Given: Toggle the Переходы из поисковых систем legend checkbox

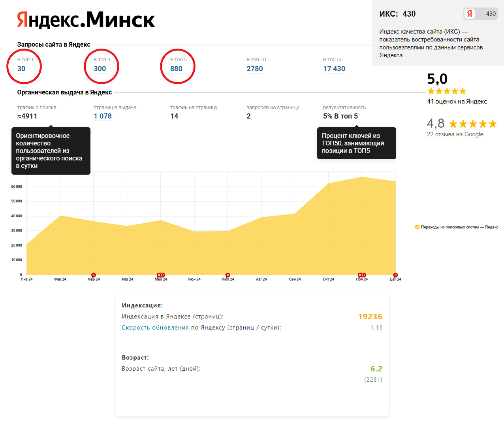Looking at the screenshot, I should point(417,227).
